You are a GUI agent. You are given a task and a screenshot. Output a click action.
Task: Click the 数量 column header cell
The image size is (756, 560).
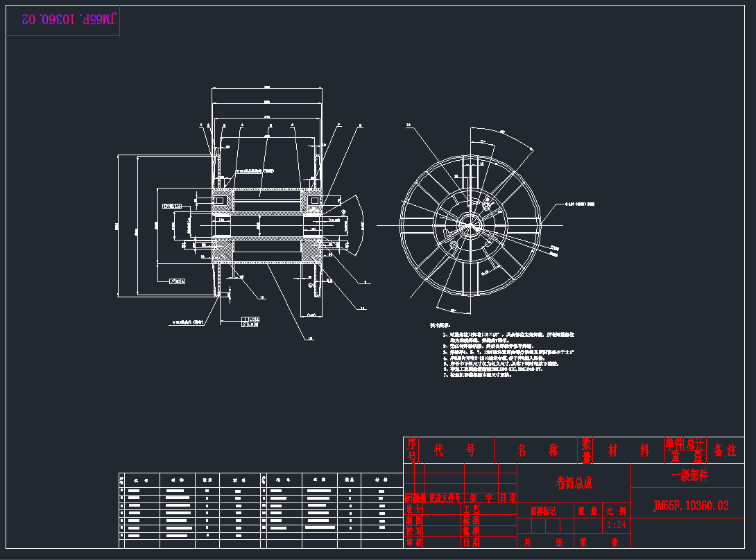[x=586, y=450]
